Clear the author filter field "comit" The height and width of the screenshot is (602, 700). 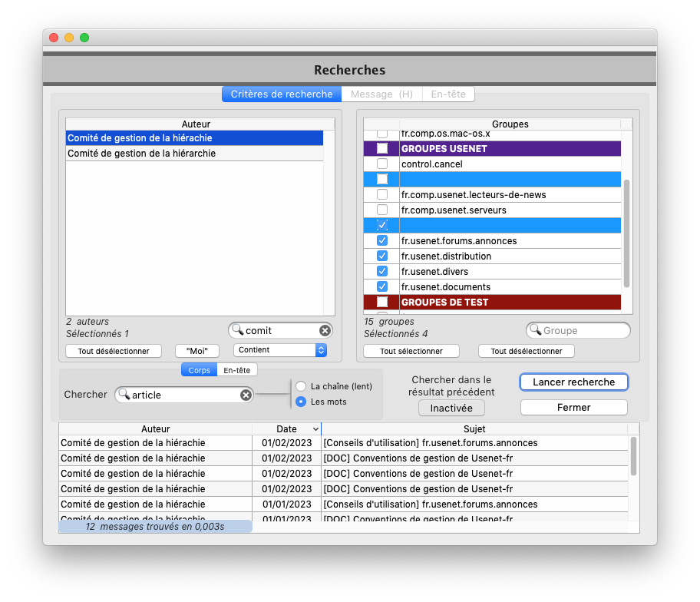tap(325, 330)
